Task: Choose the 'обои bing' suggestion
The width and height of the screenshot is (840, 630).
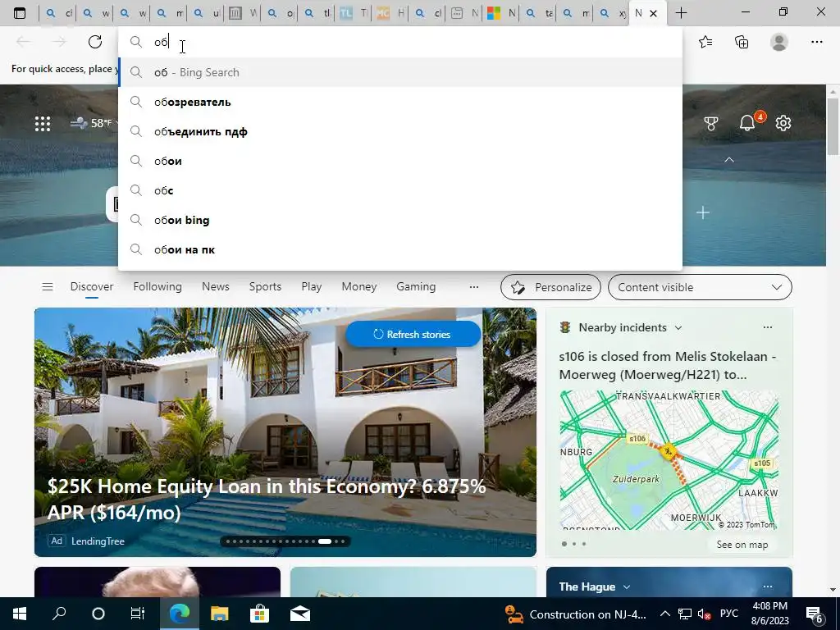Action: pyautogui.click(x=400, y=220)
